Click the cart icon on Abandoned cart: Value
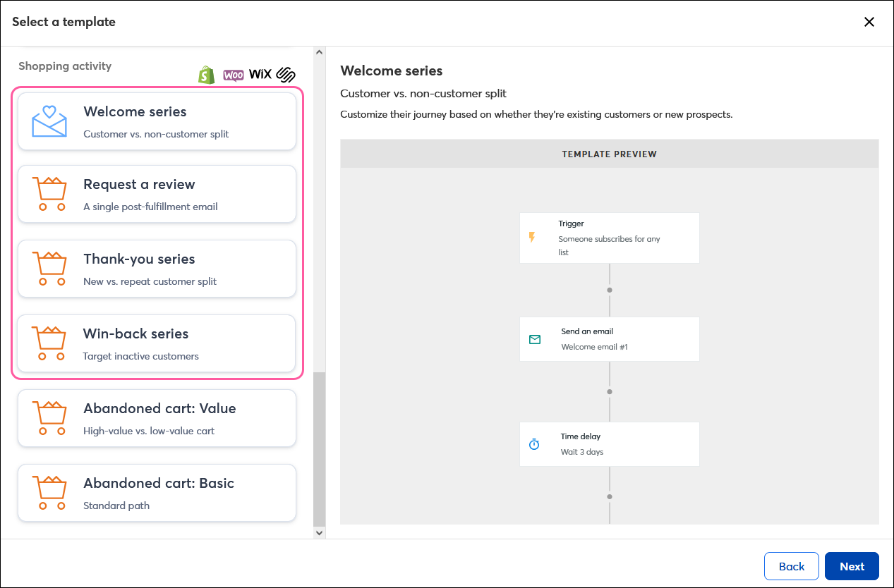 click(x=49, y=418)
